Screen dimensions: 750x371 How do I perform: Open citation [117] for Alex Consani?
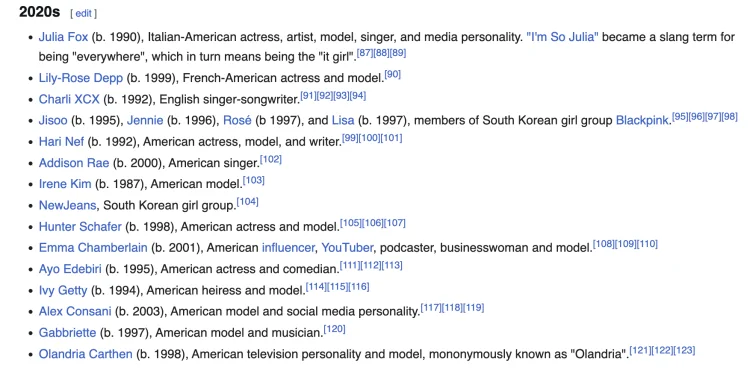(x=431, y=308)
